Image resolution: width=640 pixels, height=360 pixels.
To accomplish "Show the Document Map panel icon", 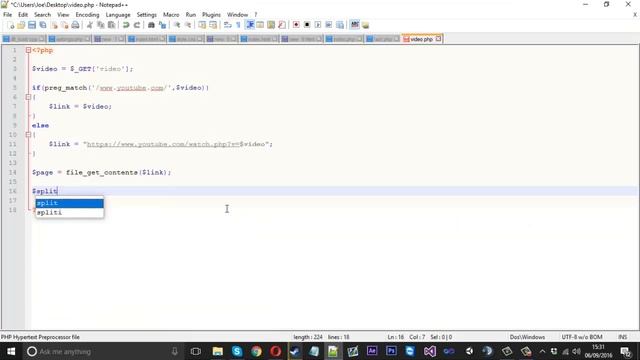I will 271,25.
